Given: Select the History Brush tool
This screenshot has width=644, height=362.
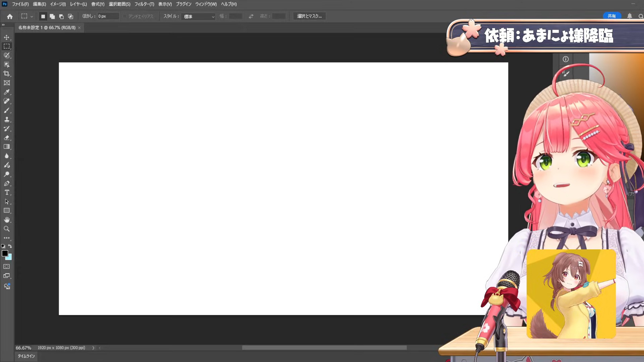Looking at the screenshot, I should pos(7,128).
